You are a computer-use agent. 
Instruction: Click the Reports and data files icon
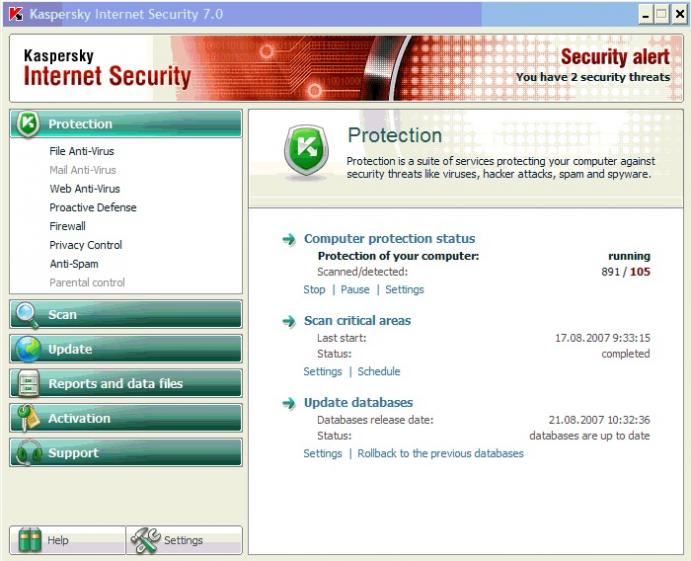28,384
